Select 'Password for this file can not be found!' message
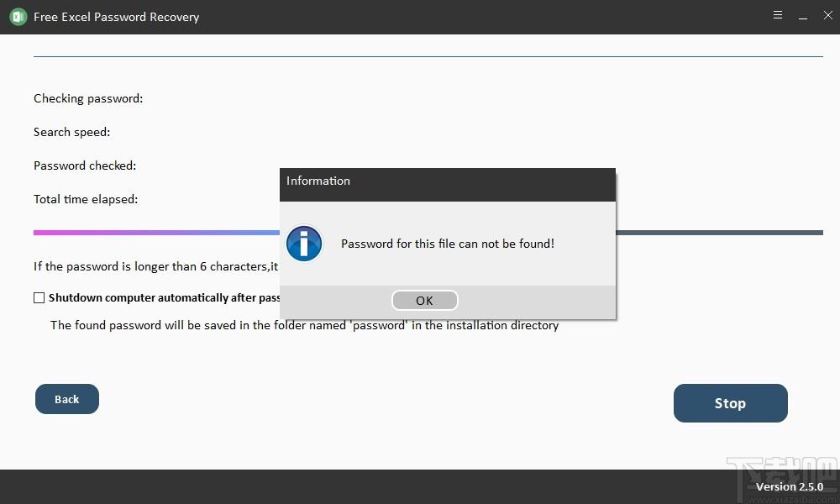Viewport: 840px width, 504px height. coord(448,244)
